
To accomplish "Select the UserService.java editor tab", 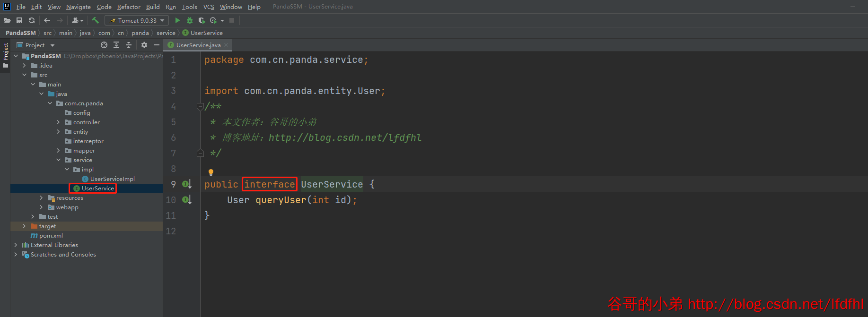I will pyautogui.click(x=198, y=45).
